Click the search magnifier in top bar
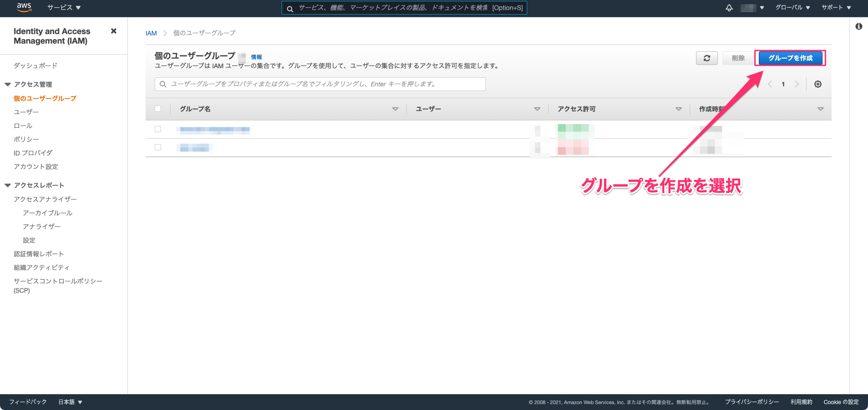The width and height of the screenshot is (868, 410). [290, 8]
